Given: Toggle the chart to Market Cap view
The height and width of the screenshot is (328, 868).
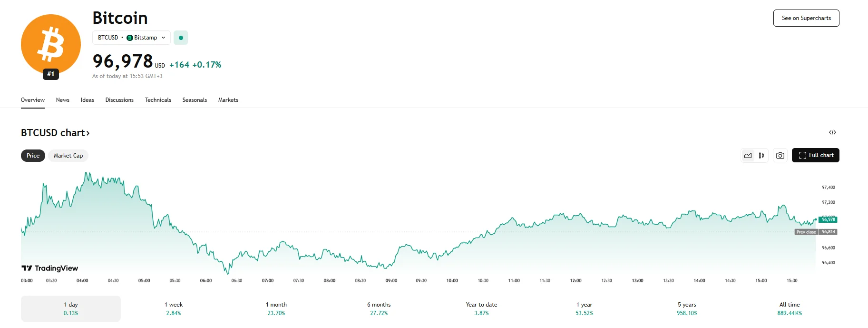Looking at the screenshot, I should 68,156.
